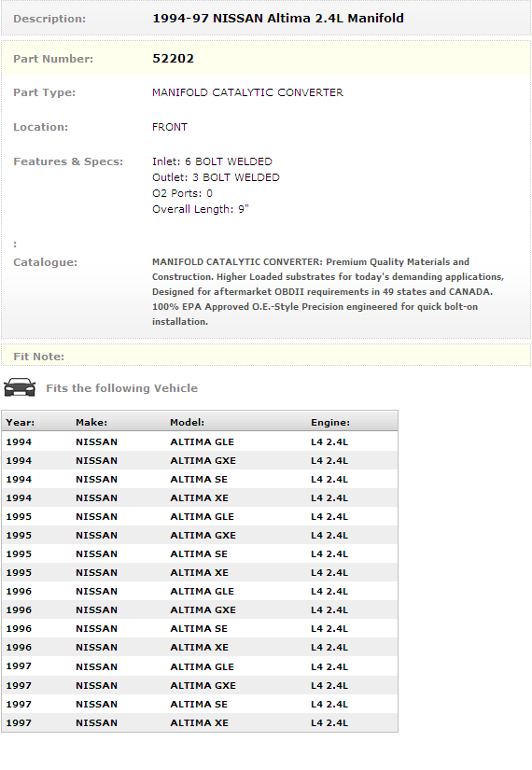Click 'ALTIMA XE' in the 1994 row
The height and width of the screenshot is (770, 532).
pos(200,498)
